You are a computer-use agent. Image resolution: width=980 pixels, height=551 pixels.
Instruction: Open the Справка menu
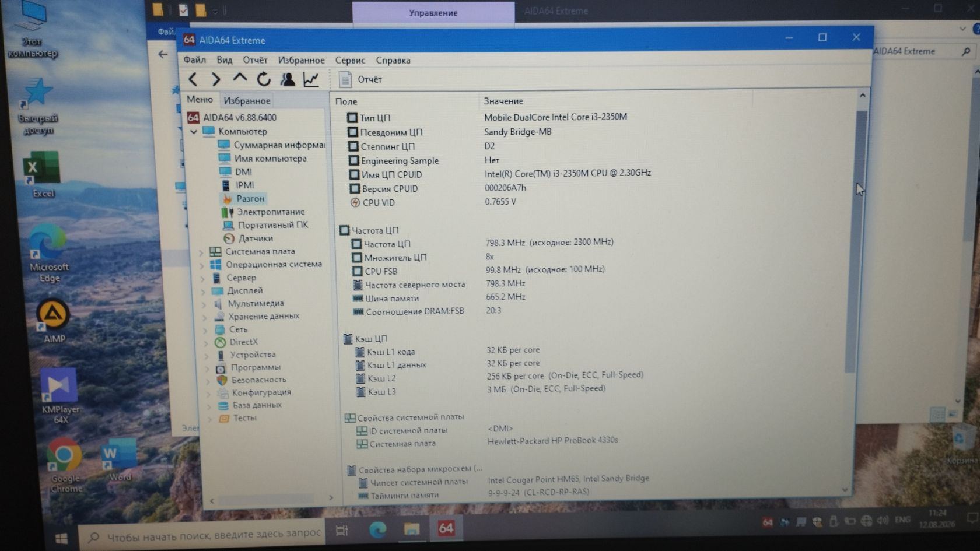393,60
